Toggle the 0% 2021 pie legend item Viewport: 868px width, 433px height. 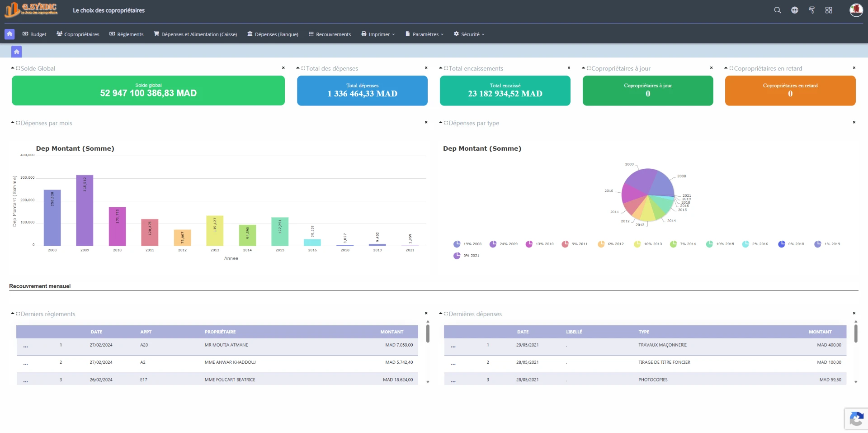coord(467,256)
